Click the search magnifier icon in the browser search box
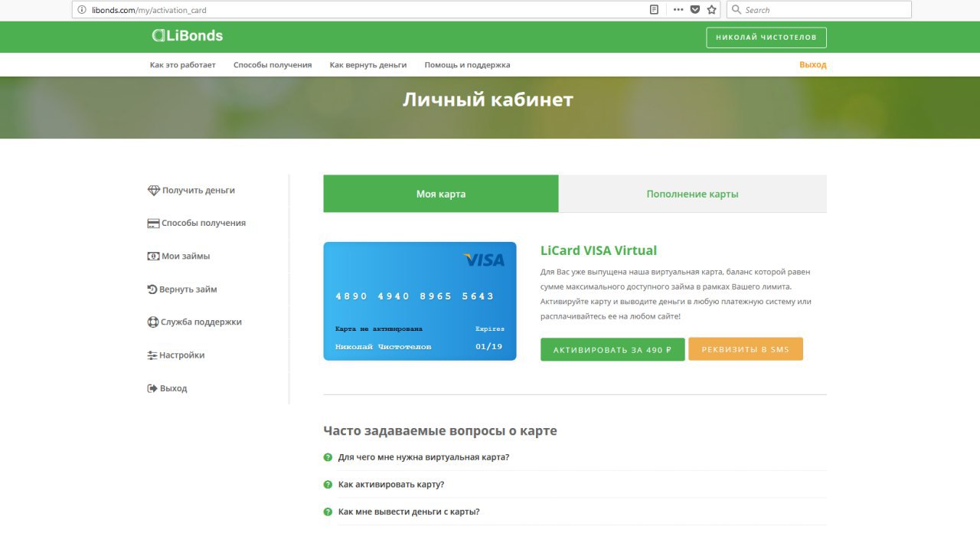Image resolution: width=980 pixels, height=533 pixels. (x=737, y=10)
